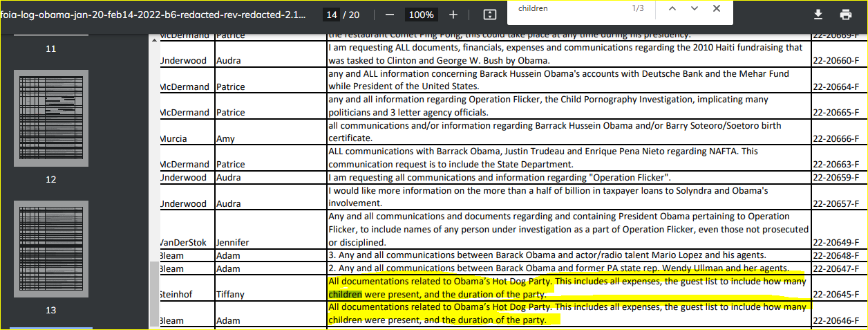
Task: Click the 100% zoom level field
Action: pos(421,15)
